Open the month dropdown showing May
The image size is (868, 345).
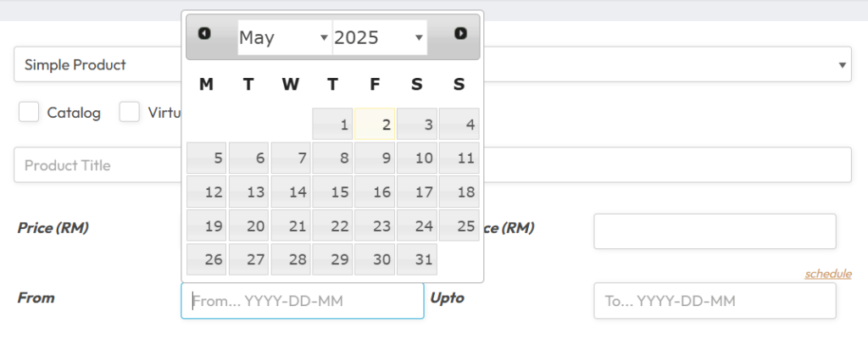[284, 37]
